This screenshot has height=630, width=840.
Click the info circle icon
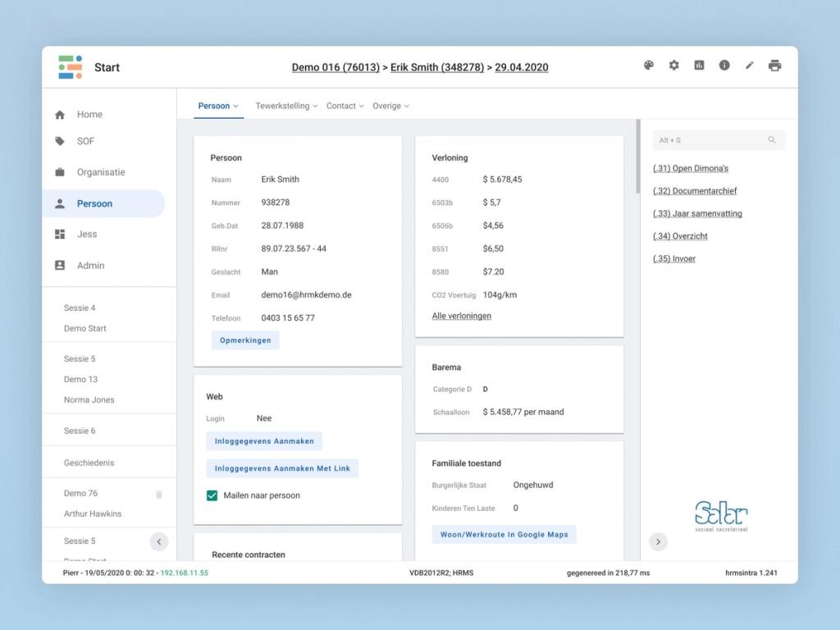(724, 66)
